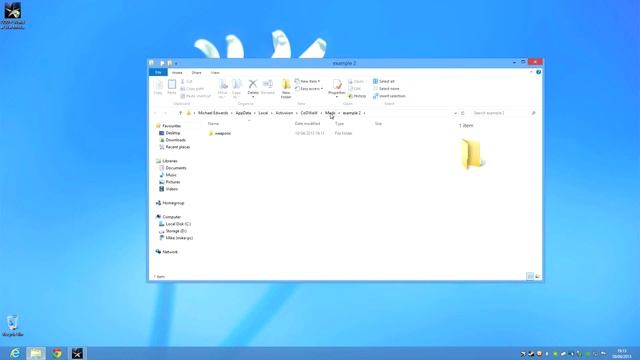Open the Recycle Bin desktop icon
This screenshot has width=640, height=360.
click(13, 325)
